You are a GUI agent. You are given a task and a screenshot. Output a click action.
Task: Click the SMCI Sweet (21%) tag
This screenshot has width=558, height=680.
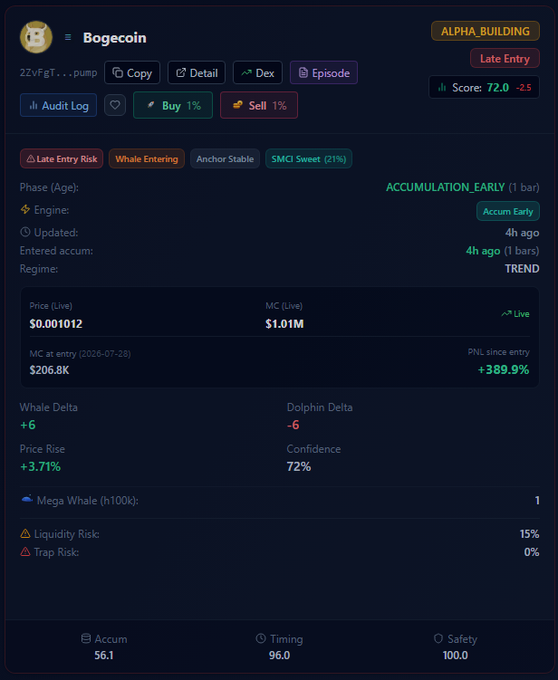point(309,159)
